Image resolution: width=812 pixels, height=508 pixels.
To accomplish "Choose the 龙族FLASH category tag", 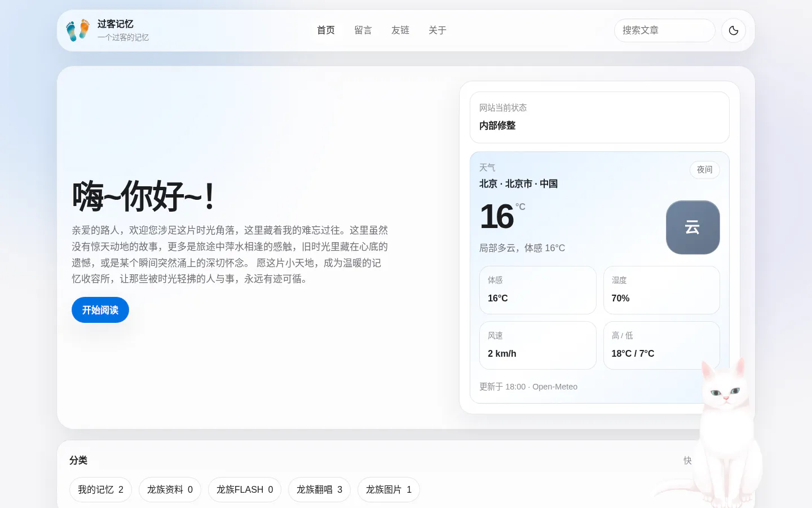I will click(x=245, y=490).
